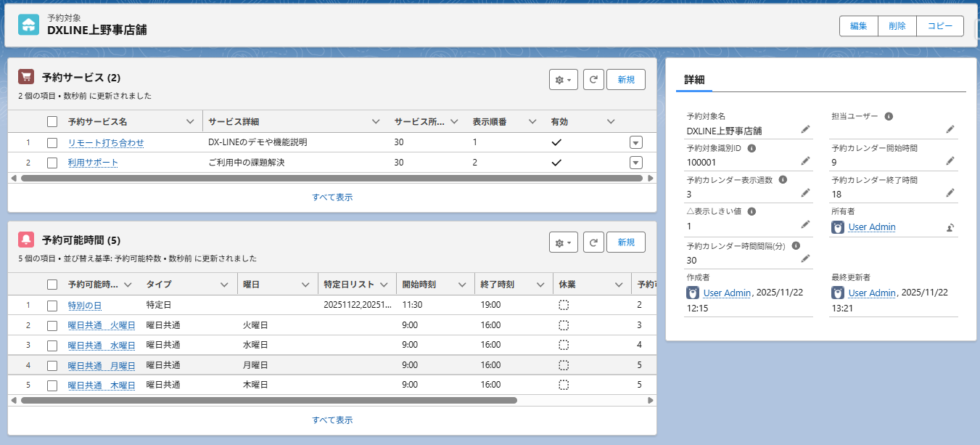Open the 曜日 column header dropdown
This screenshot has width=980, height=445.
point(305,285)
